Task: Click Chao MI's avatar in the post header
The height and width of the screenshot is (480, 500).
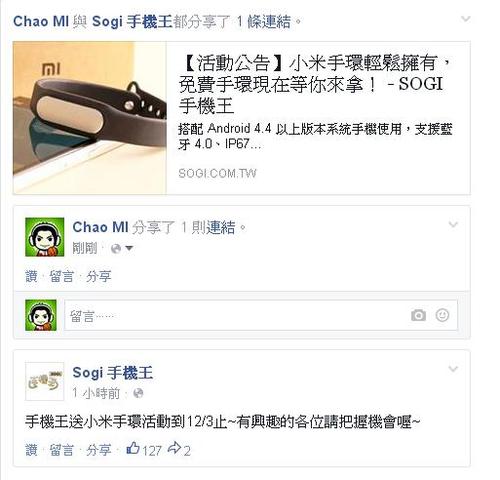Action: click(x=45, y=237)
